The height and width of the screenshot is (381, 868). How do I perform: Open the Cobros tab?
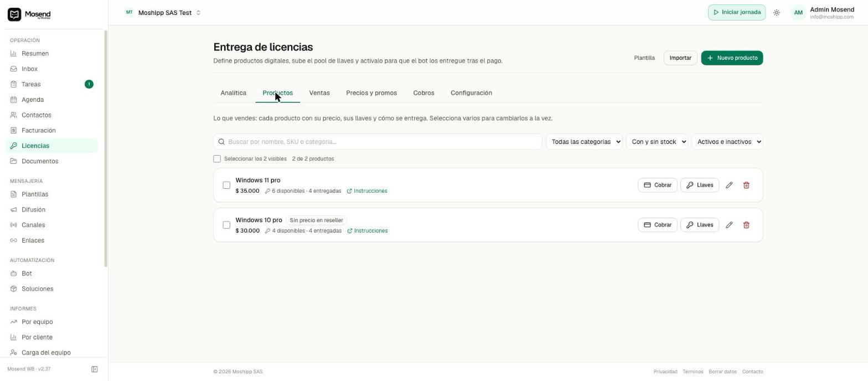423,93
